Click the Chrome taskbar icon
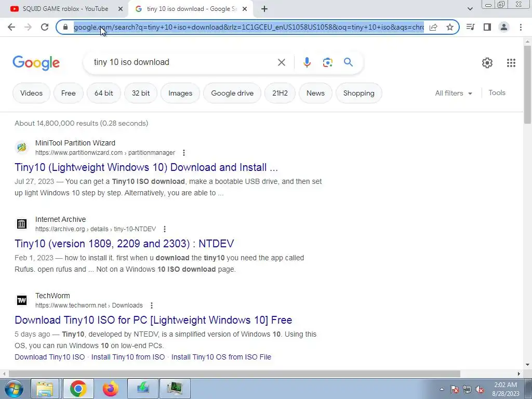532x399 pixels. [78, 389]
